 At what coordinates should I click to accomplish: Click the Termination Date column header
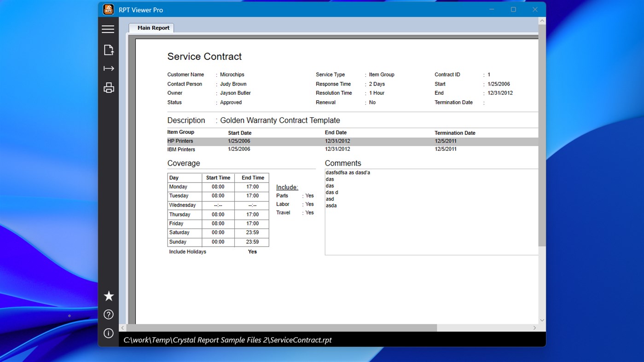(x=455, y=133)
